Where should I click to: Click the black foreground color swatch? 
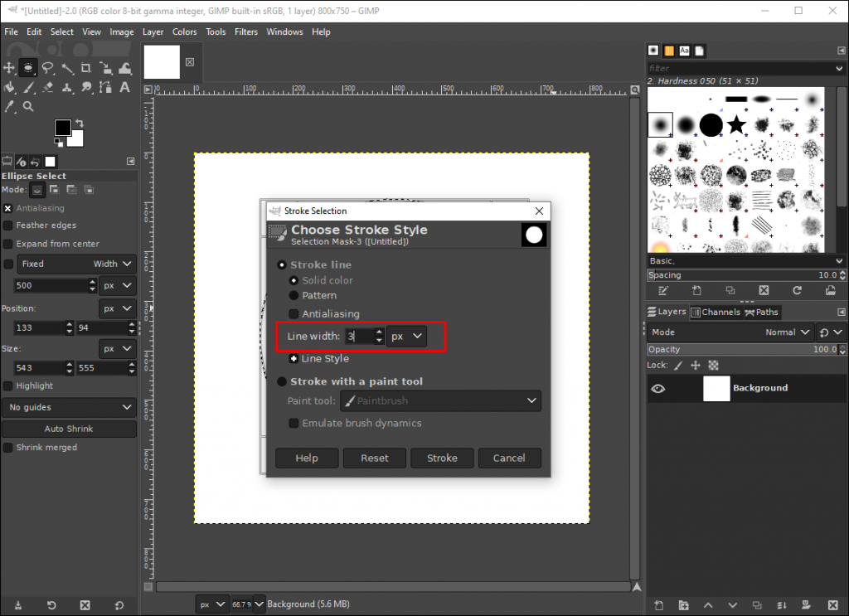tap(62, 129)
